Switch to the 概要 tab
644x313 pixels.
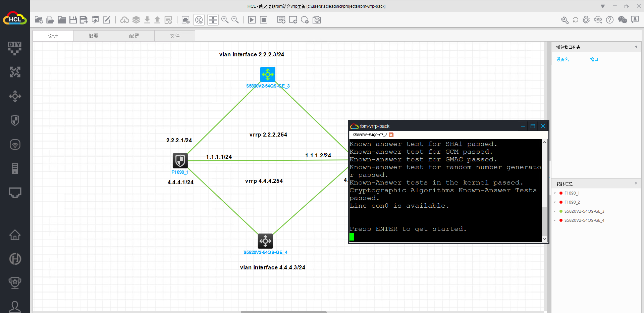94,36
